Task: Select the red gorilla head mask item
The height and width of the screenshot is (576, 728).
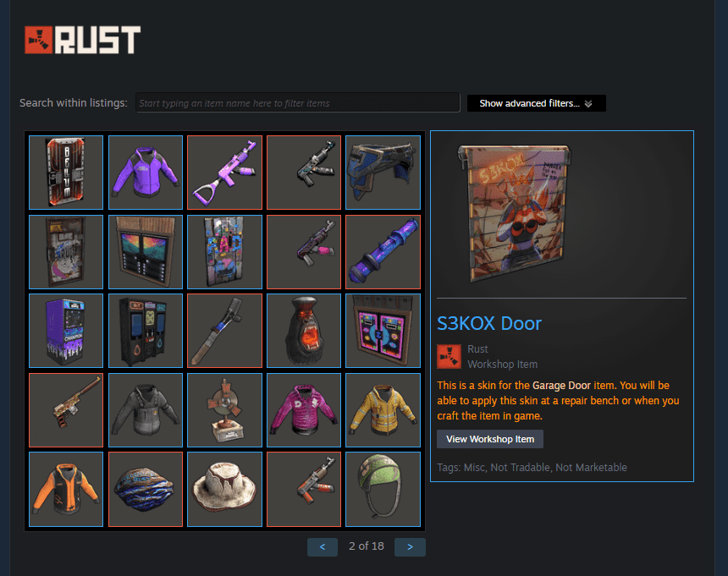Action: coord(304,331)
